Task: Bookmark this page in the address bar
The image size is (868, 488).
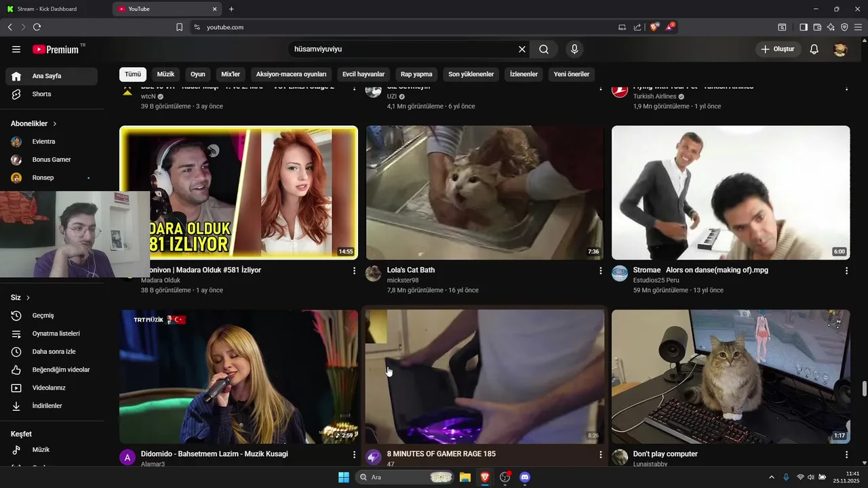Action: point(179,27)
